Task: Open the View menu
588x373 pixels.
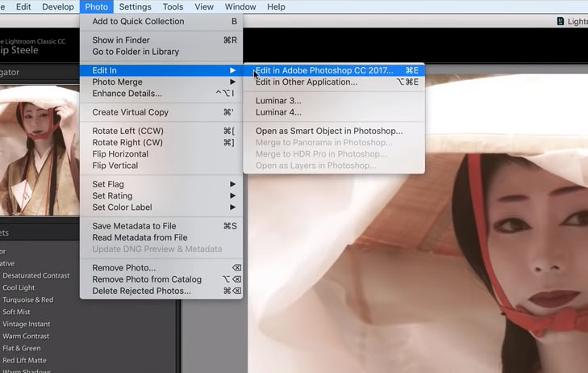Action: pos(204,6)
